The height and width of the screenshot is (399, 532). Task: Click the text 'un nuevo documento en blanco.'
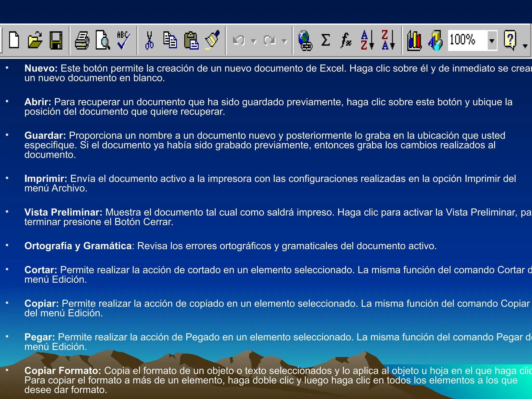click(x=95, y=78)
